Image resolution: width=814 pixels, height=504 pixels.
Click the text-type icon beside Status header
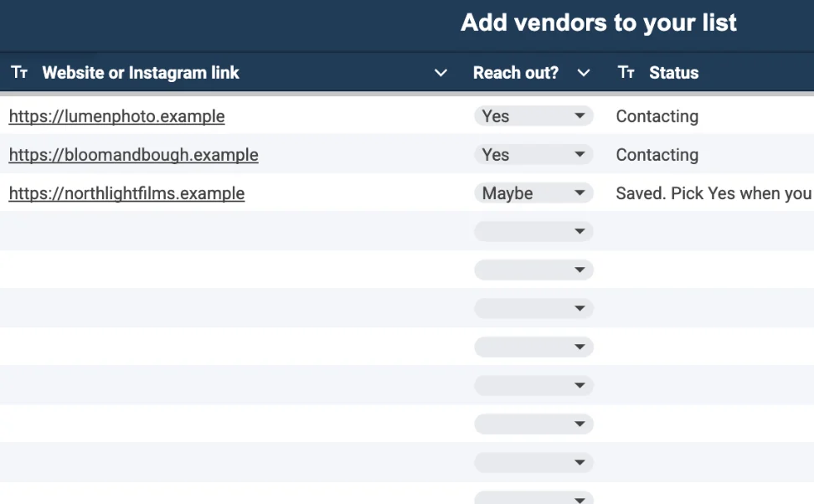tap(626, 72)
